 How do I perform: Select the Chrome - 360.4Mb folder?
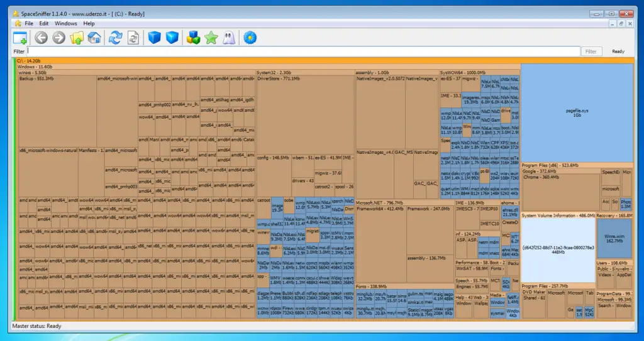pyautogui.click(x=561, y=192)
